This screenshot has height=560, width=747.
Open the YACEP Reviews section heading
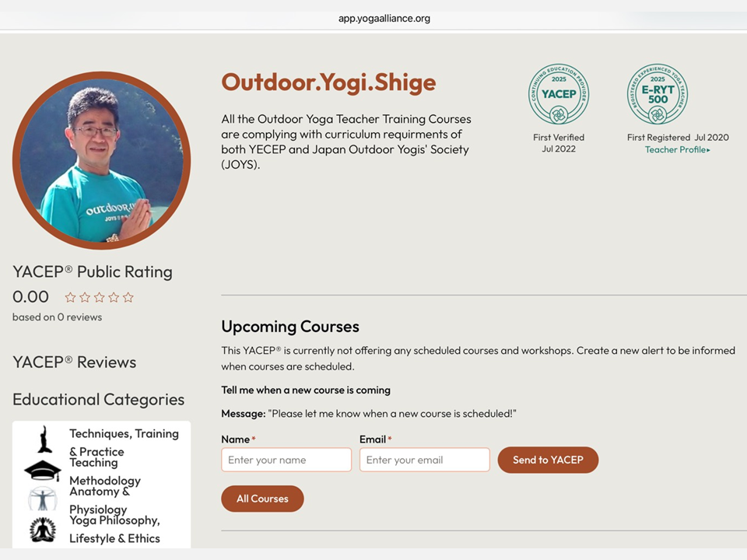(74, 362)
